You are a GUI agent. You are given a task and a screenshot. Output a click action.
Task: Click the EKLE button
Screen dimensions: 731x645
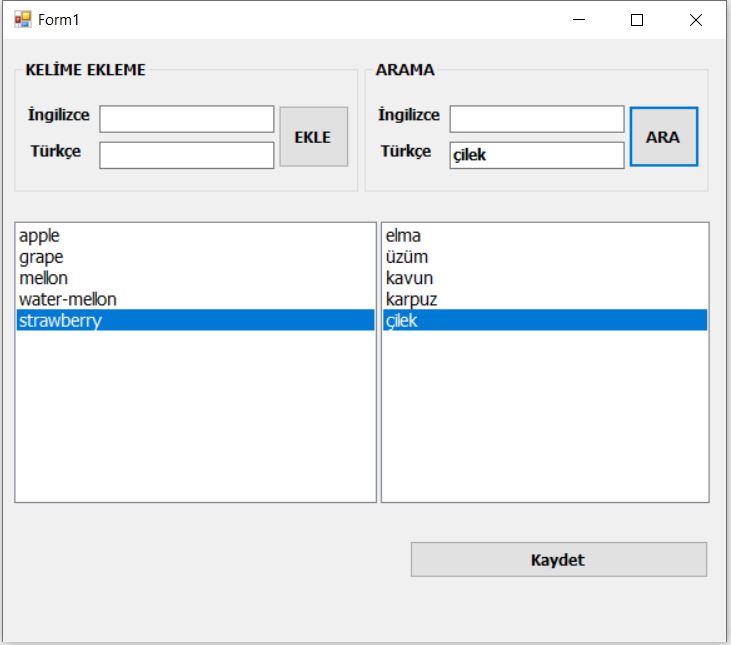coord(313,137)
